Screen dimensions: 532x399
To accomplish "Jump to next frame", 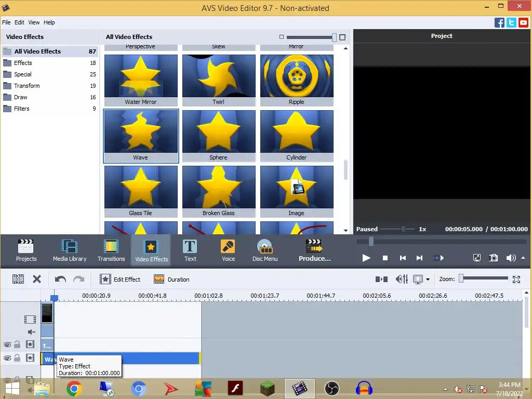I will click(420, 258).
